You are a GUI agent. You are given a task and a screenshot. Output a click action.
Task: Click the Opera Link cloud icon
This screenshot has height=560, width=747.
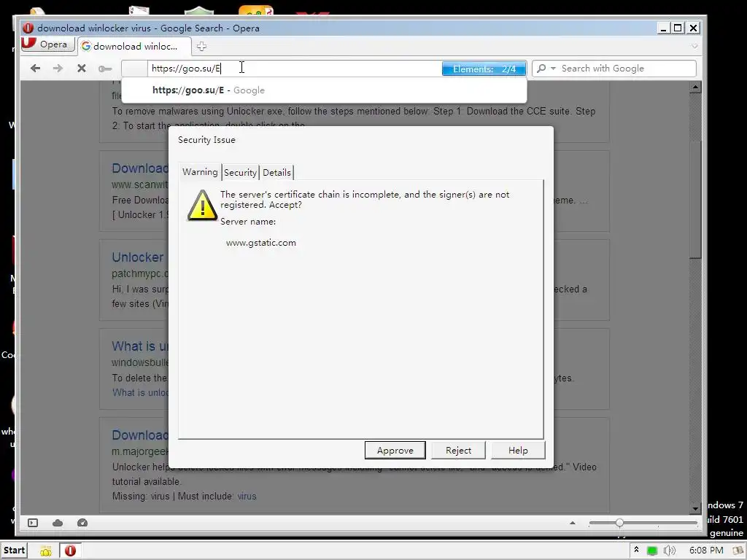coord(58,523)
